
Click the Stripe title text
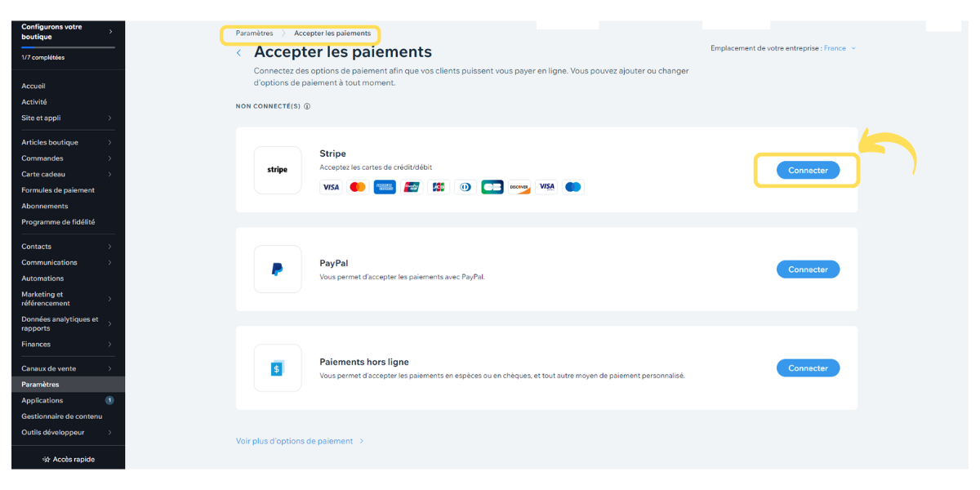coord(332,154)
